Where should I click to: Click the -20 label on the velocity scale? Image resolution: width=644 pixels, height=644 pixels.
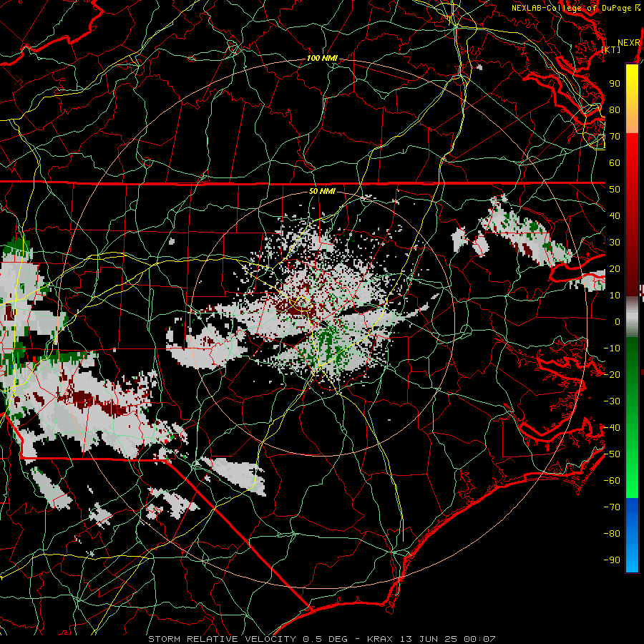pos(612,375)
